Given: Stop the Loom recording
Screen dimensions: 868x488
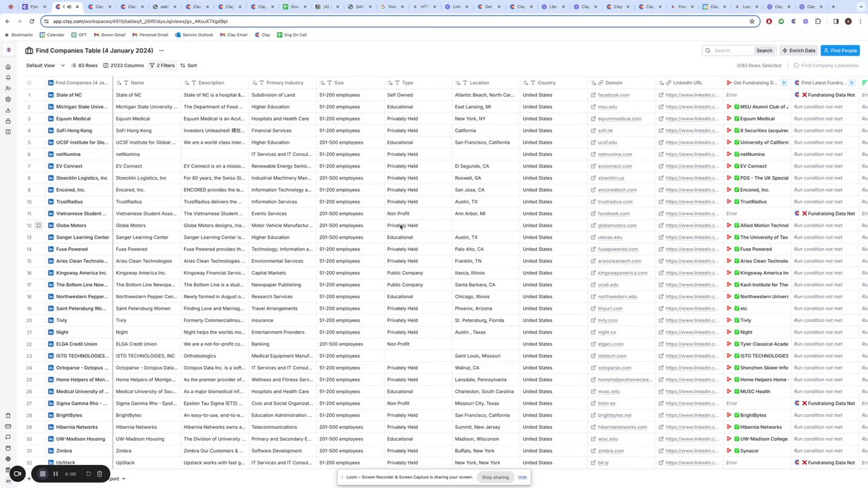Looking at the screenshot, I should click(42, 474).
